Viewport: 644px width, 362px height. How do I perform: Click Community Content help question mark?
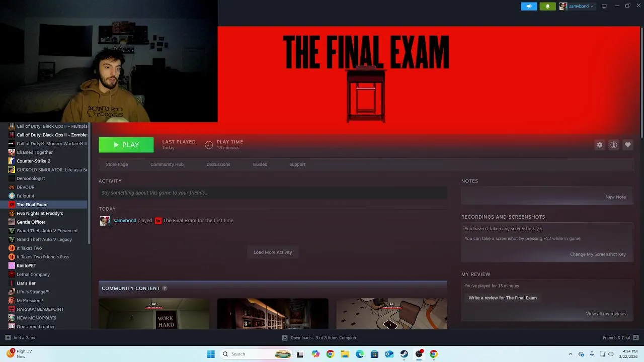tap(165, 288)
